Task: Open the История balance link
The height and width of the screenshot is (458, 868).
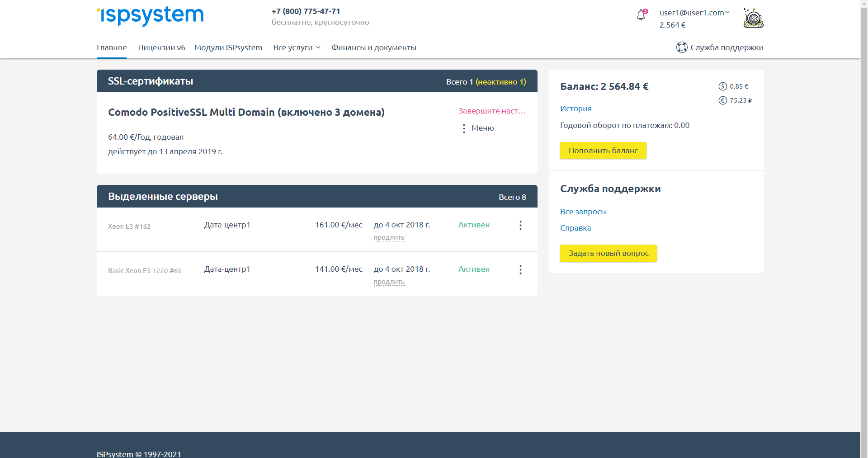Action: tap(576, 109)
